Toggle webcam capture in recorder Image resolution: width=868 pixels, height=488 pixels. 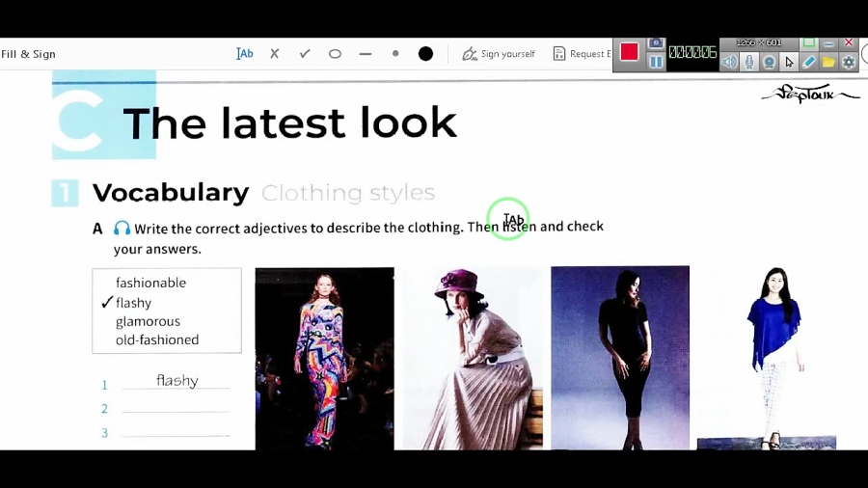tap(769, 62)
